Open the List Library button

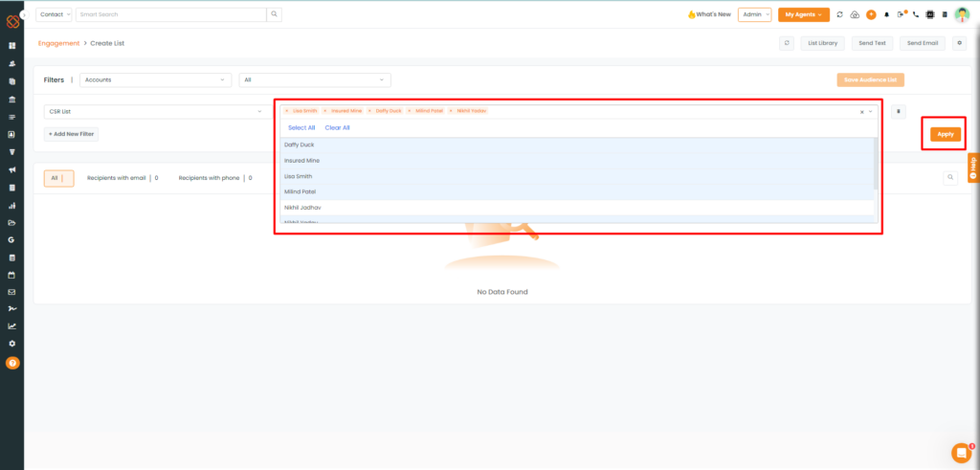pyautogui.click(x=822, y=43)
